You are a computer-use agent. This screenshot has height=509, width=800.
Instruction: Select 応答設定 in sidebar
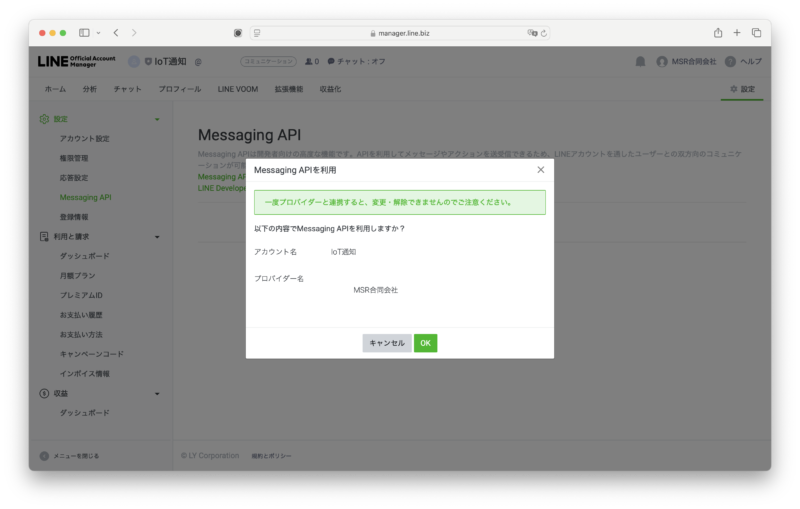[74, 178]
